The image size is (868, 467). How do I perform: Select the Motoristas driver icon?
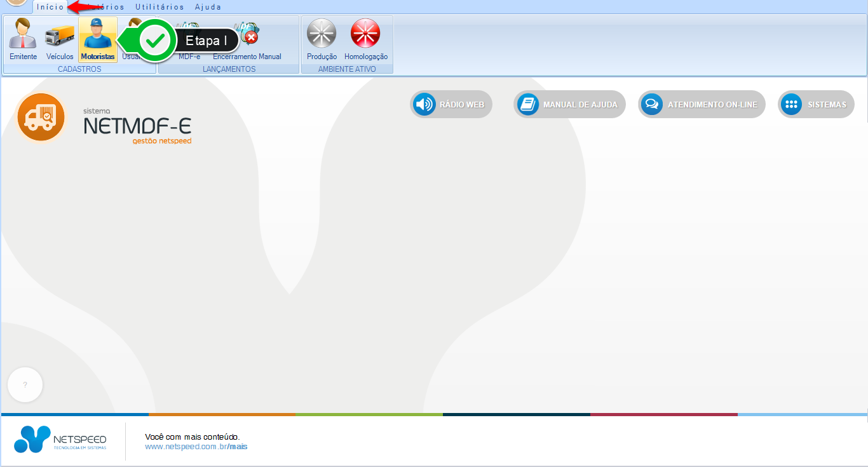(x=98, y=39)
